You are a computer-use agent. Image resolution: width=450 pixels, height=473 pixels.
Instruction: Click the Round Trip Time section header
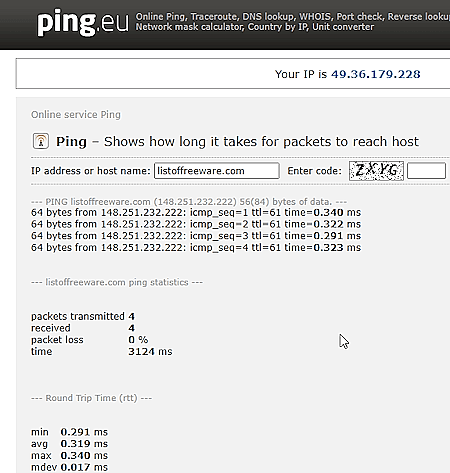coord(91,398)
